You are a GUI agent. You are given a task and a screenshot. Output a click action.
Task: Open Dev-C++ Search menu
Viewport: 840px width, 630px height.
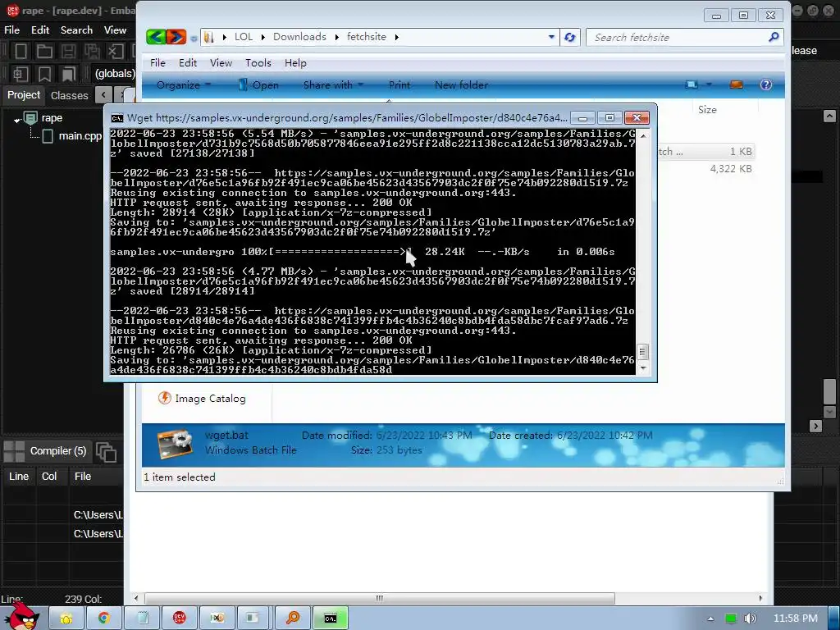coord(76,30)
